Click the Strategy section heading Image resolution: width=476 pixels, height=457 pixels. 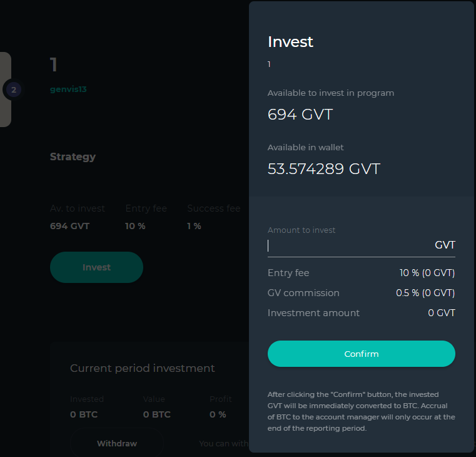click(73, 157)
